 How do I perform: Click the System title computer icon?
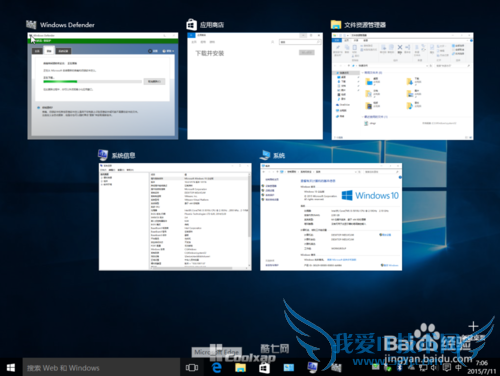(265, 155)
